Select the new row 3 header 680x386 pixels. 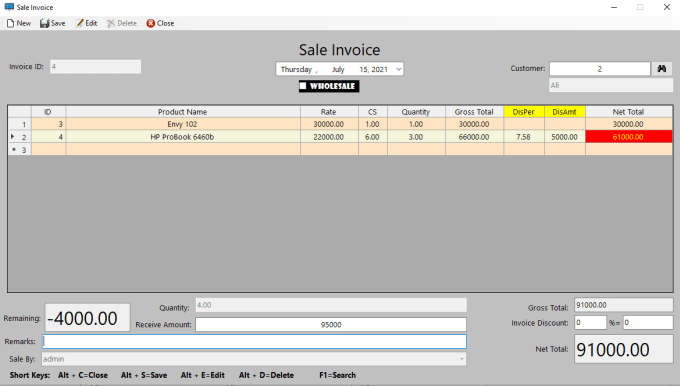20,150
